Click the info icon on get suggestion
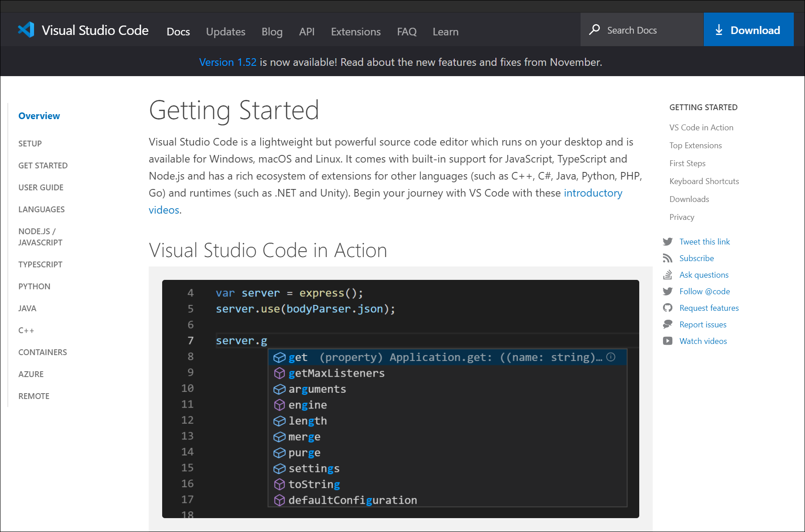This screenshot has width=805, height=532. pos(611,357)
